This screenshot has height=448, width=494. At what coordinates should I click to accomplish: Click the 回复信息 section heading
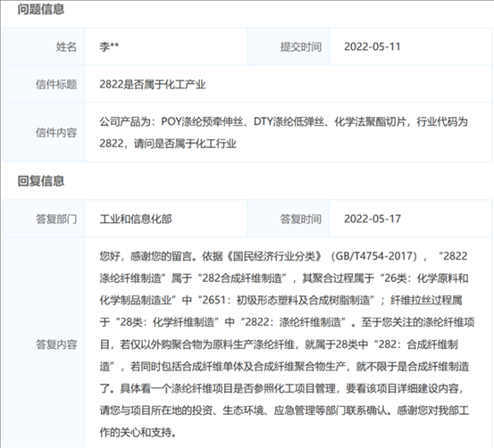pos(40,181)
